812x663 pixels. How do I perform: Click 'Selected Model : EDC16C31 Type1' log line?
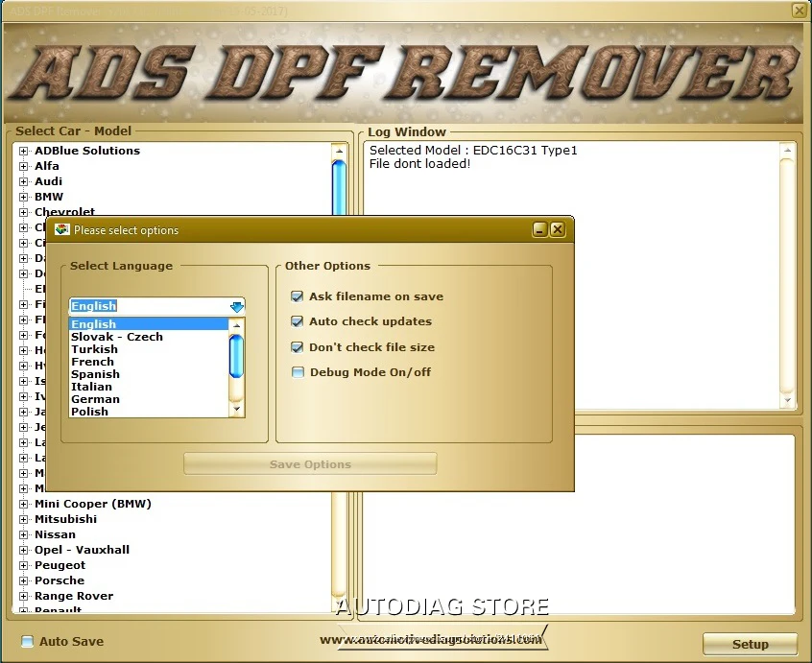(473, 151)
